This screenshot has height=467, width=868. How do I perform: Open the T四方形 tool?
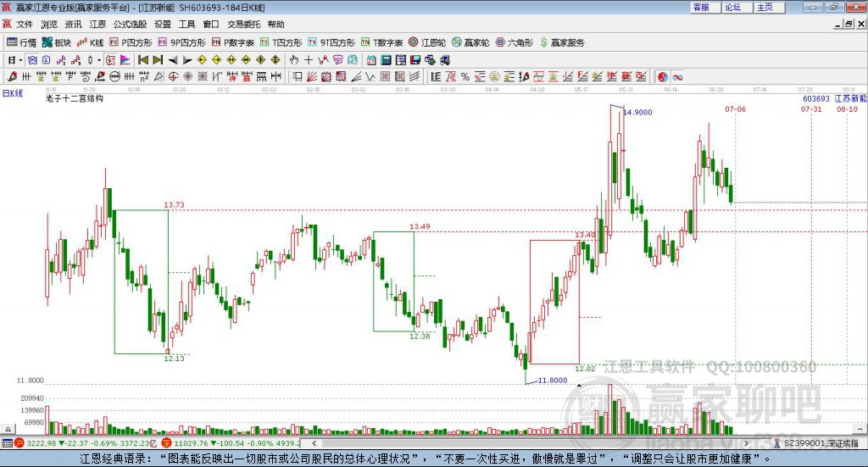point(281,42)
